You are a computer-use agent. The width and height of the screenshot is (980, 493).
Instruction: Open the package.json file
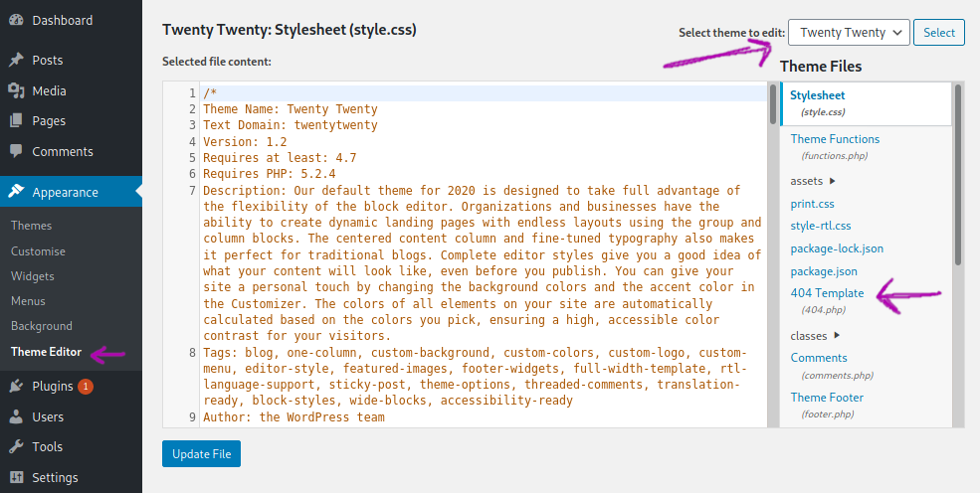click(x=824, y=271)
